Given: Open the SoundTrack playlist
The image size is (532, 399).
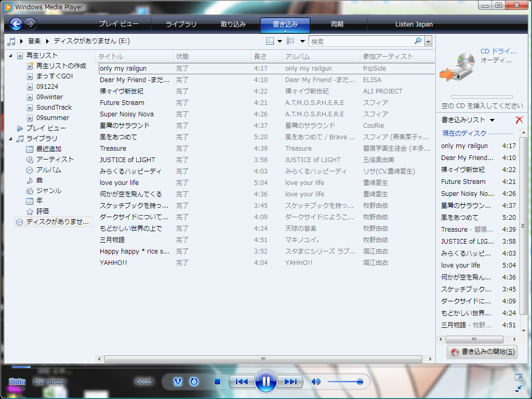Looking at the screenshot, I should (54, 108).
